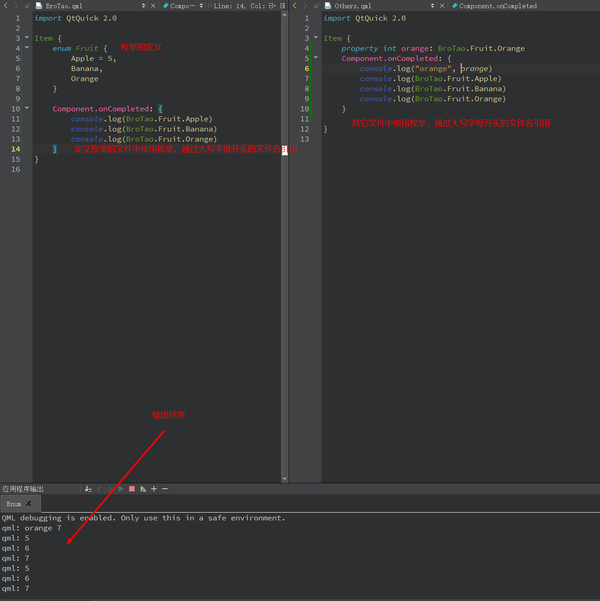
Task: Collapse the Item block at line 3 in BroTao.qml
Action: [x=27, y=38]
